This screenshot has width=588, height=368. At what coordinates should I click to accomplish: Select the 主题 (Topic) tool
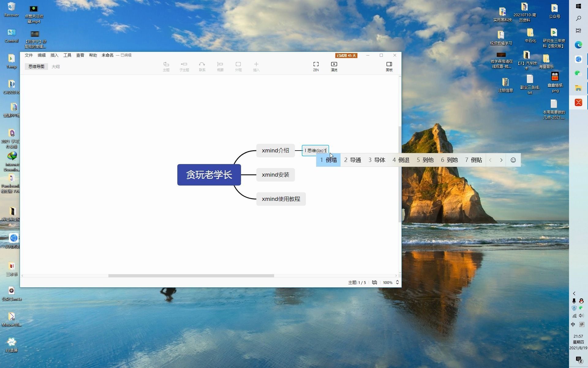[166, 66]
